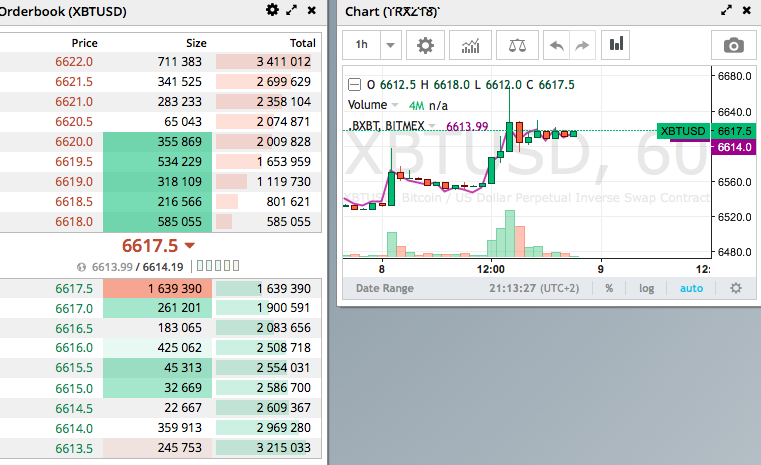Open the chart Indicators menu
This screenshot has width=761, height=465.
[470, 45]
